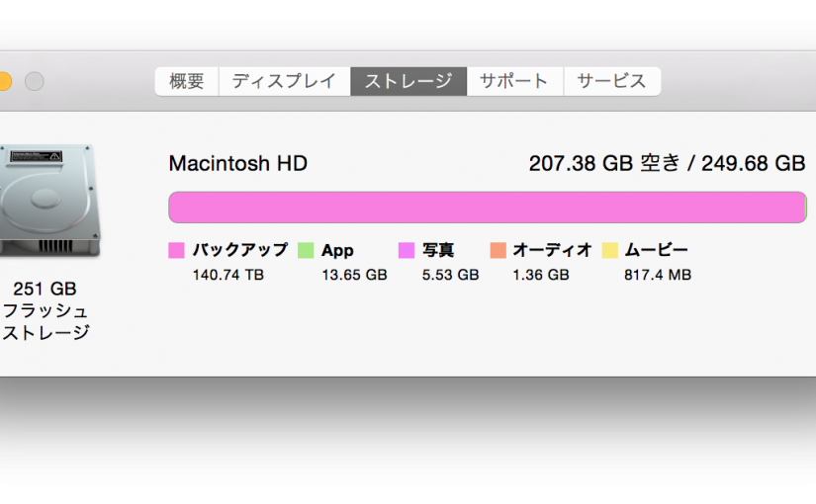Click the 5.53 GB photos size value
Image resolution: width=816 pixels, height=504 pixels.
[x=450, y=275]
